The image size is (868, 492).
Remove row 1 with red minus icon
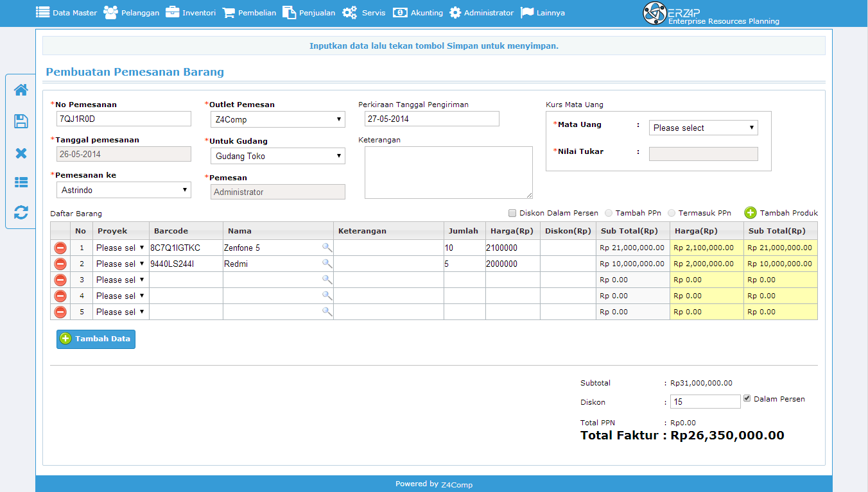point(60,248)
